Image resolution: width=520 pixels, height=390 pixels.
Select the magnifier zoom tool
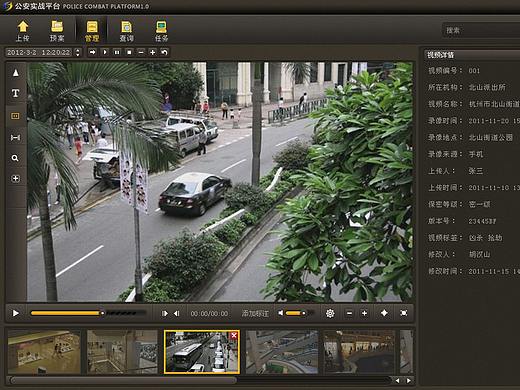(15, 158)
